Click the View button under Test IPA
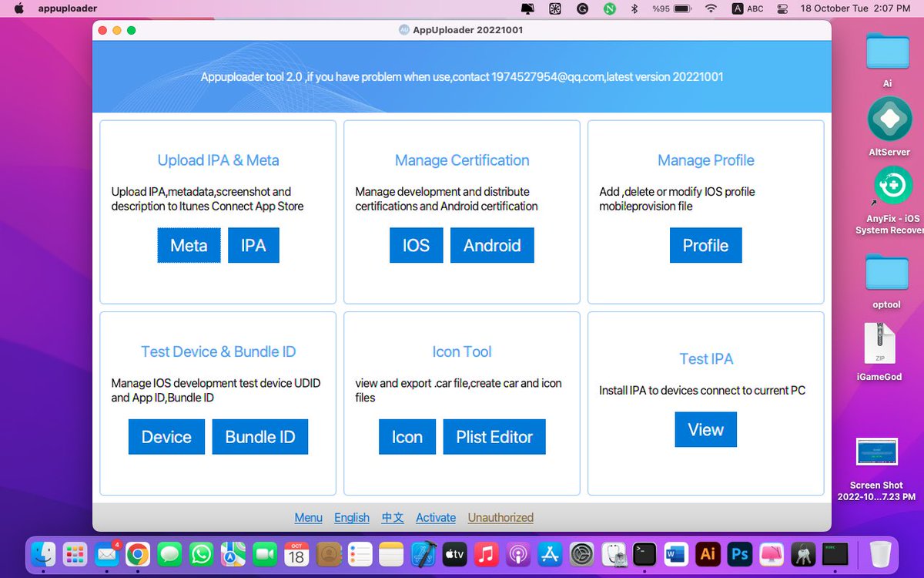This screenshot has height=578, width=924. coord(706,430)
